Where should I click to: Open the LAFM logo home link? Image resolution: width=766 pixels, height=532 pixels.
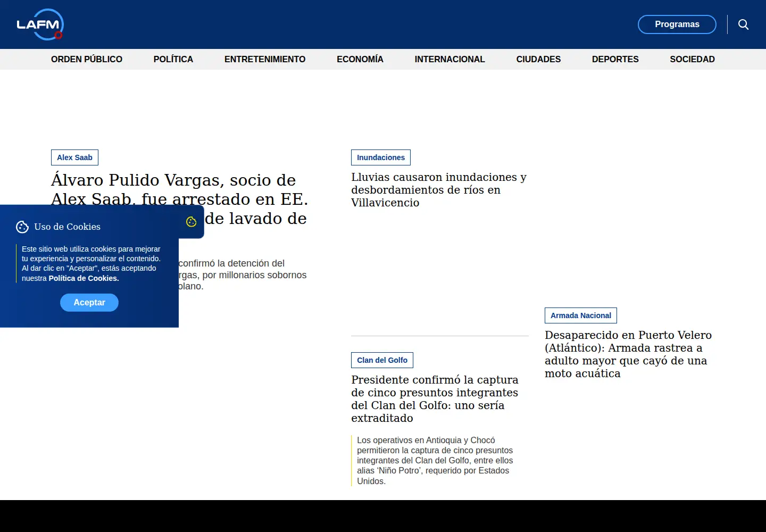[40, 24]
